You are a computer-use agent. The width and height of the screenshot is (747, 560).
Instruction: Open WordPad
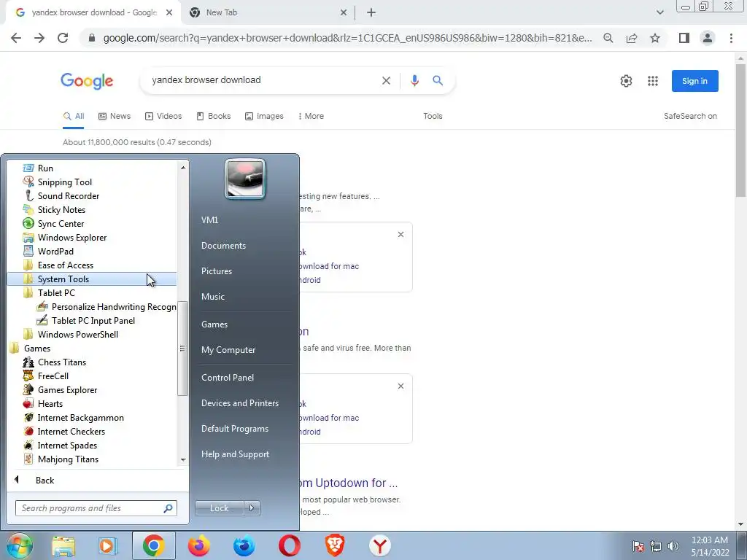[x=55, y=251]
